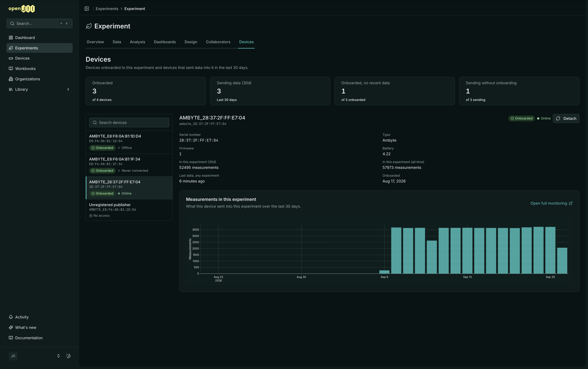Select device AMBYTE_28:37:2F:FF:E7:04 in list
This screenshot has height=369, width=588.
pyautogui.click(x=129, y=188)
